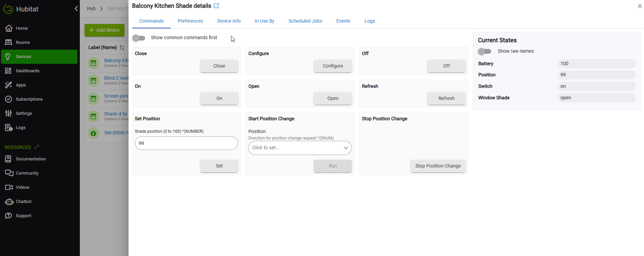Open Settings sliders icon in sidebar
Screen dimensions: 644x256
coord(8,113)
